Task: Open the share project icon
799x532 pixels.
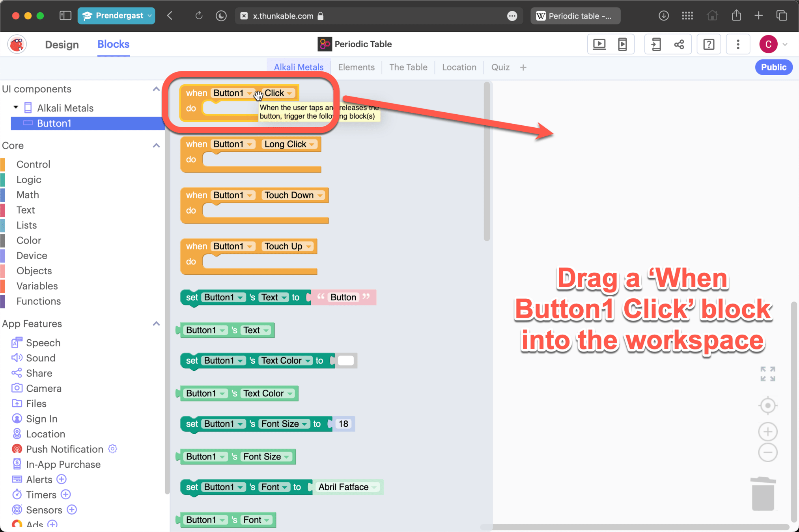Action: point(679,44)
